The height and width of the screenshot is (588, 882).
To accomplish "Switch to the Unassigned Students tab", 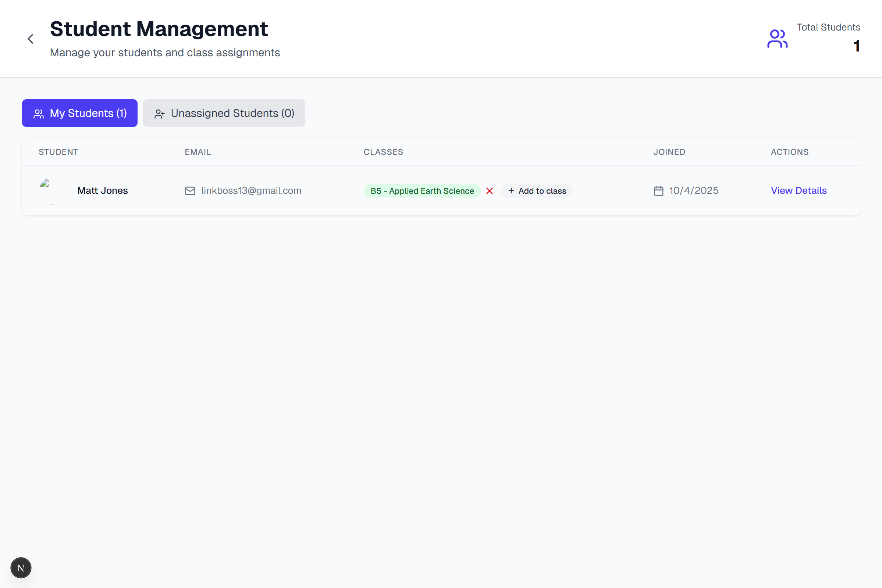I will coord(224,113).
